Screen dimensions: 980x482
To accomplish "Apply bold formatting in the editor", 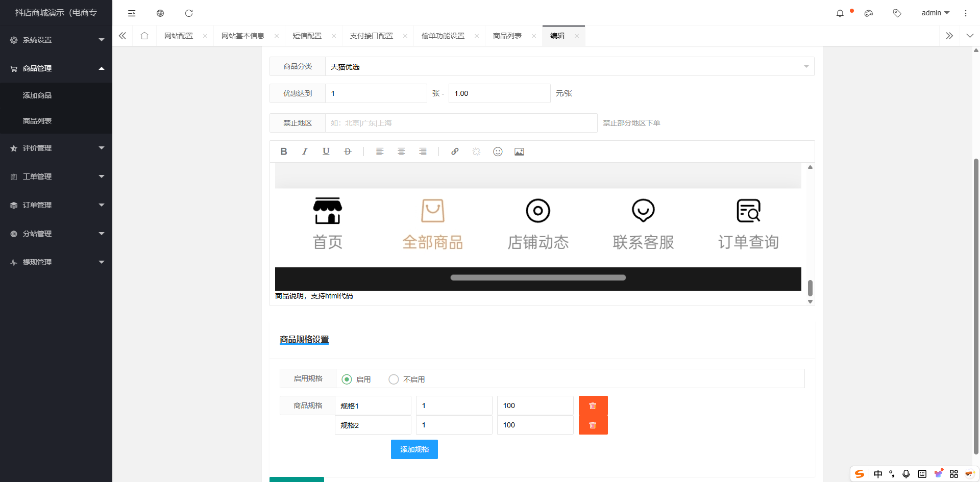I will point(284,151).
